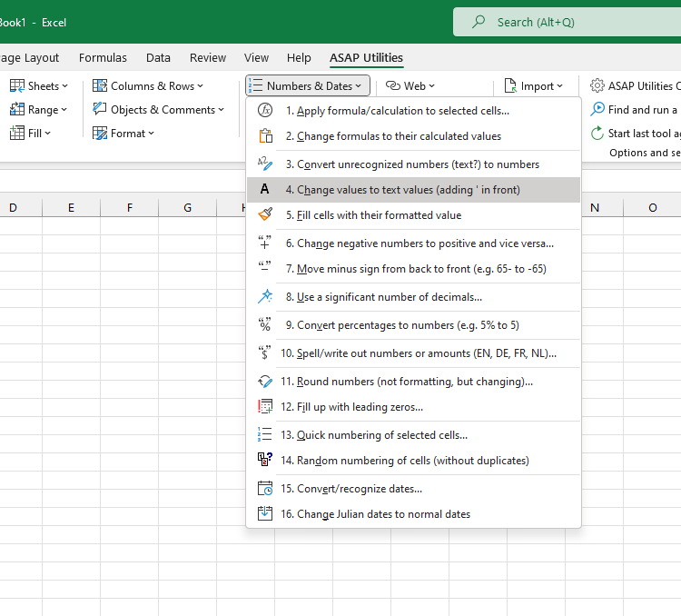
Task: Click the grid icon for leading zeros
Action: (265, 406)
